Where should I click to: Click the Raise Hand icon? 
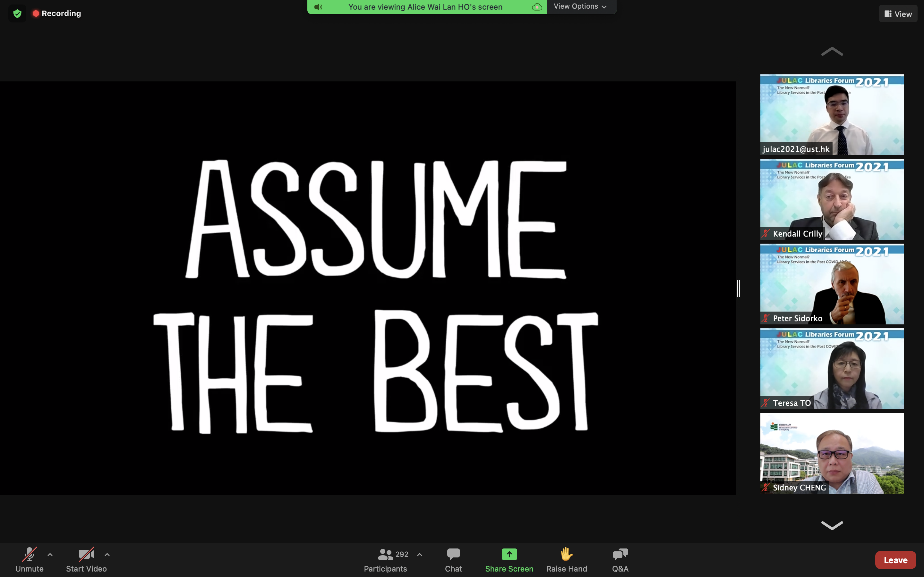pyautogui.click(x=566, y=554)
